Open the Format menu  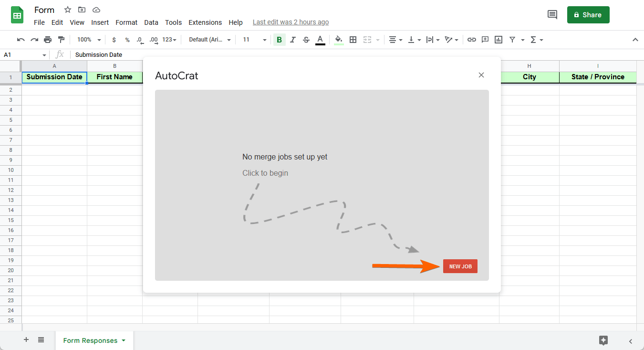[x=126, y=22]
